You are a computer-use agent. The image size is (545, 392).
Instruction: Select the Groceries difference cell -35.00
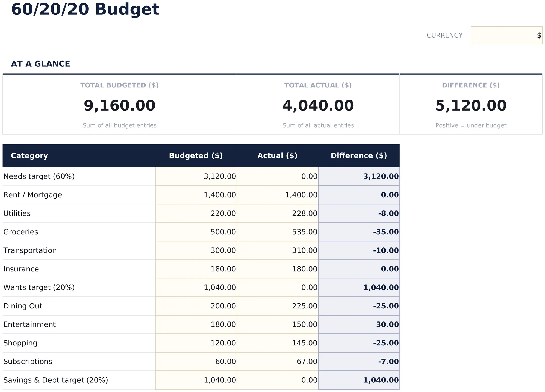[x=359, y=232]
